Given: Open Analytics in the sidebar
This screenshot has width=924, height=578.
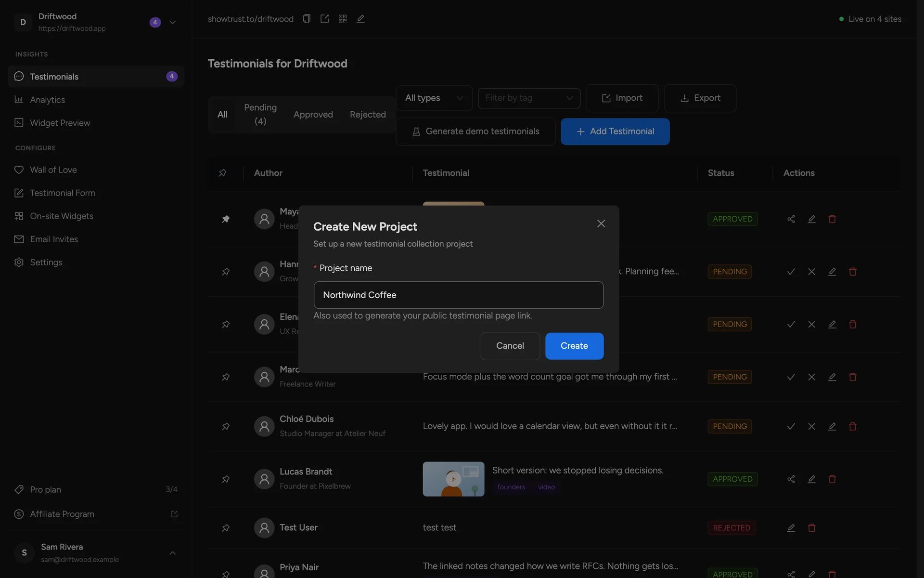Looking at the screenshot, I should click(96, 100).
